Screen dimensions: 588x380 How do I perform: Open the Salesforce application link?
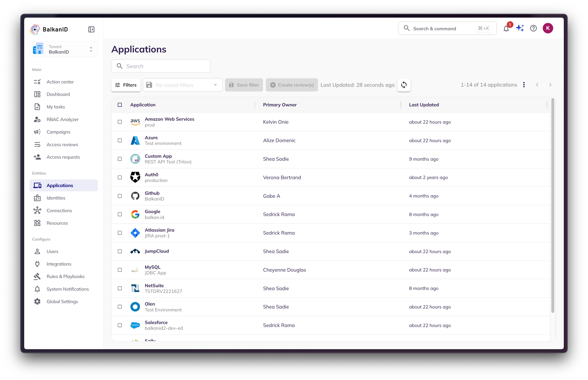[x=156, y=322]
